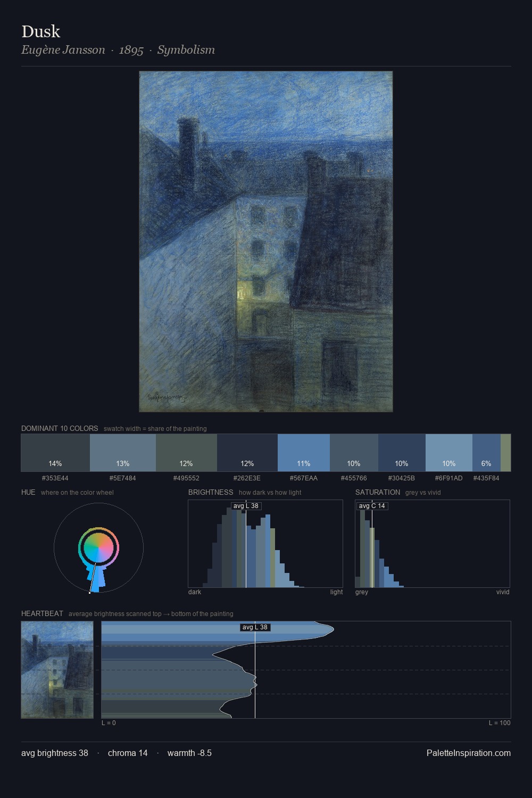
Task: Click the '#353E44' hex label
Action: click(55, 478)
